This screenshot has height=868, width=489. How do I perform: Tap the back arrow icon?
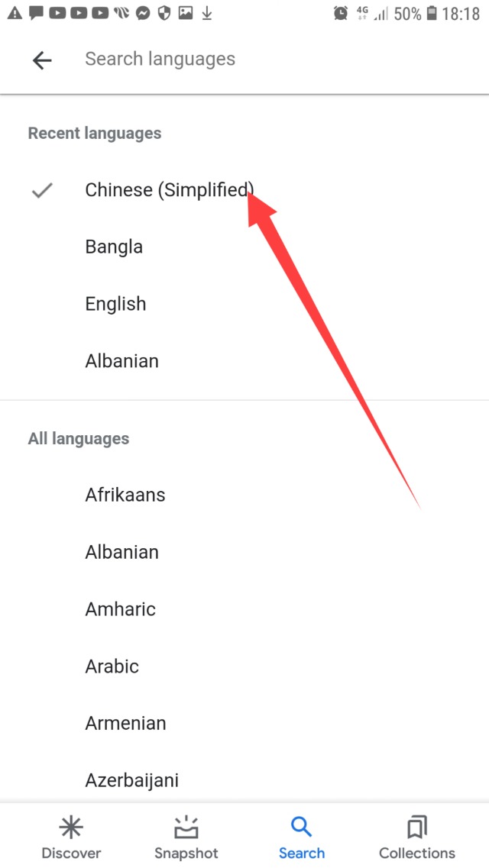[x=42, y=60]
